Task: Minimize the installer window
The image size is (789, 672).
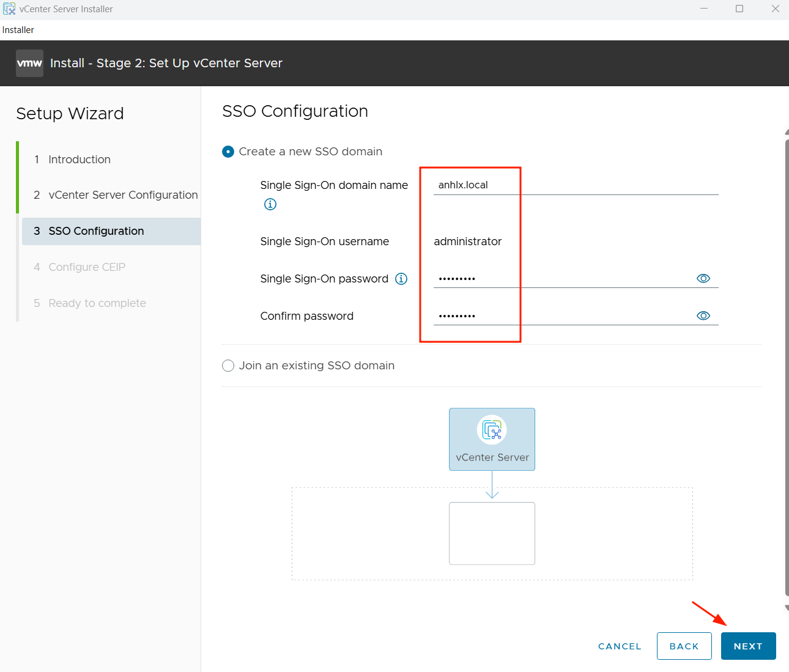Action: (x=704, y=9)
